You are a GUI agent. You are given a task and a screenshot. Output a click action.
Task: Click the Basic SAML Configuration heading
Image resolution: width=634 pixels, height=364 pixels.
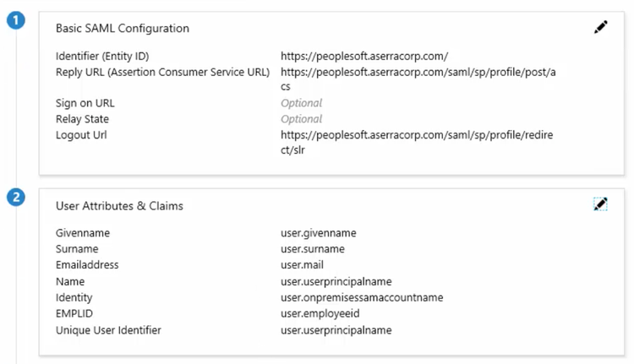[x=123, y=29]
